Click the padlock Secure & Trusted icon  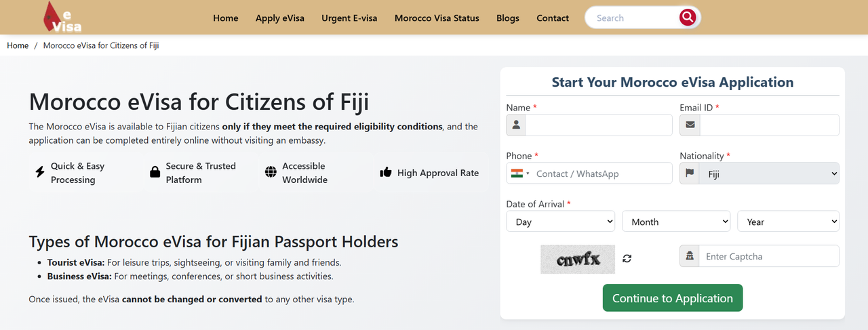155,173
